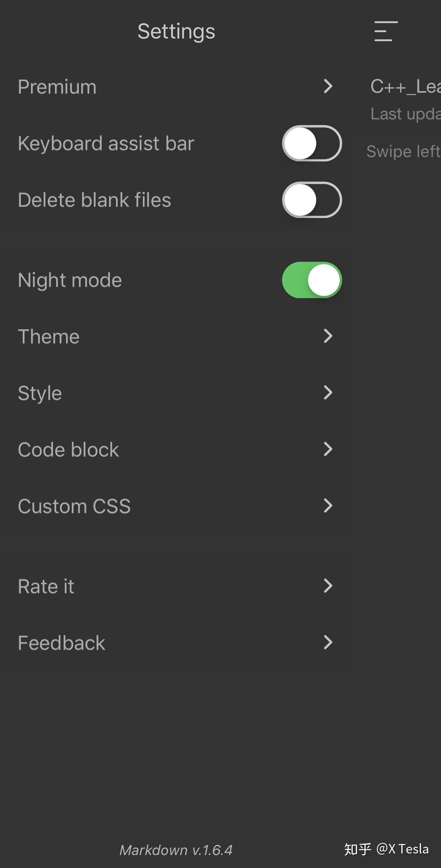Tap the Code block chevron arrow
The height and width of the screenshot is (868, 441).
pyautogui.click(x=328, y=449)
